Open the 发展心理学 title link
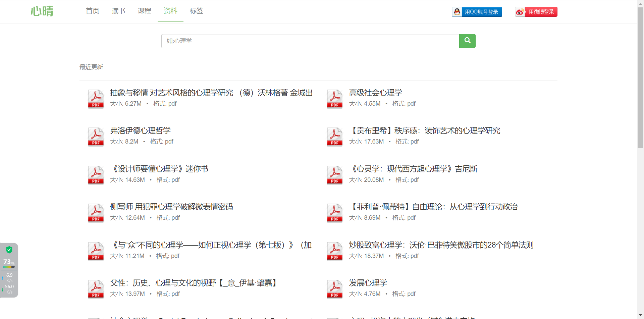The width and height of the screenshot is (644, 319). [368, 283]
